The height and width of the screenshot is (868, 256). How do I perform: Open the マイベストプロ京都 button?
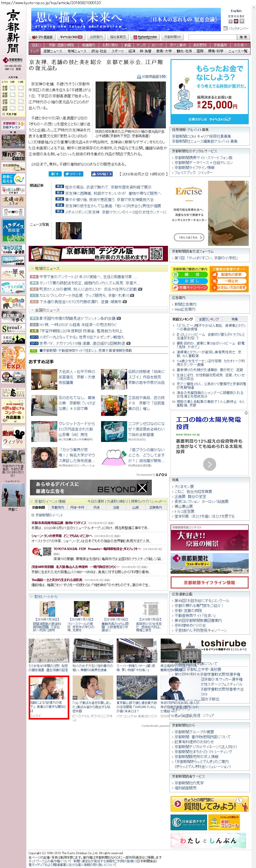point(71,37)
